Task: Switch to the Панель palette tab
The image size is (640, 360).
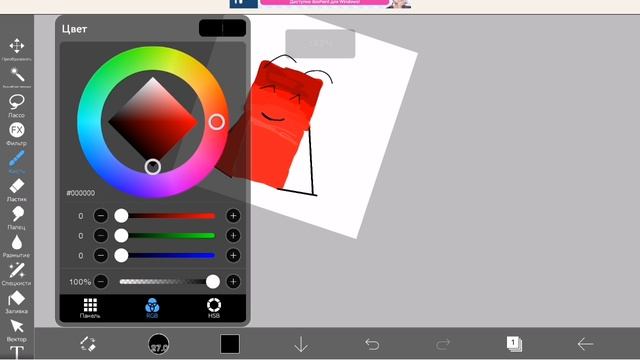Action: point(90,308)
